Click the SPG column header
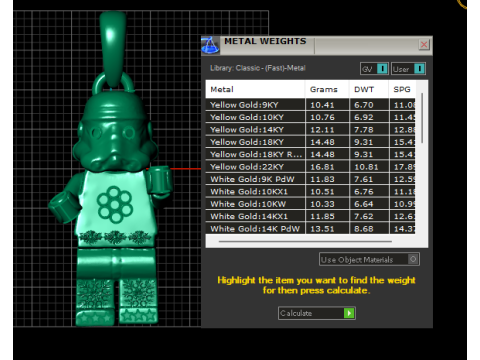Image resolution: width=480 pixels, height=360 pixels. tap(402, 89)
